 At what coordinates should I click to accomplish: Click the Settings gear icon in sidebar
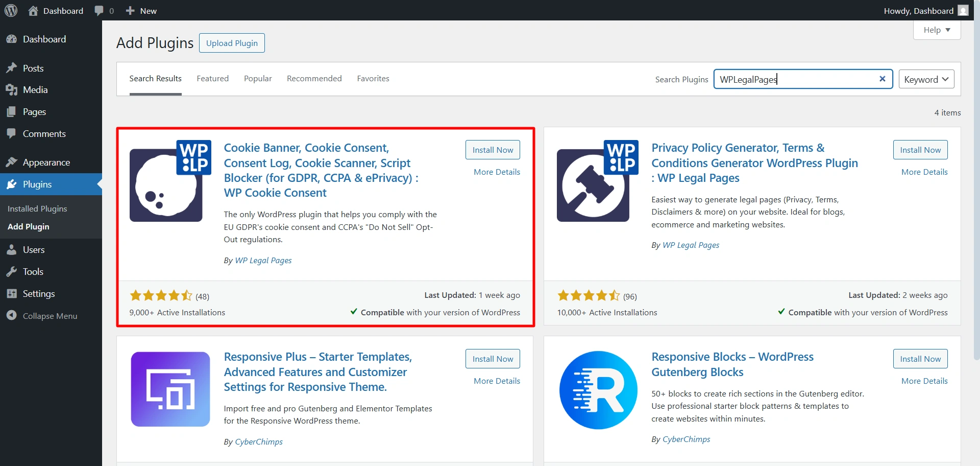click(x=12, y=293)
